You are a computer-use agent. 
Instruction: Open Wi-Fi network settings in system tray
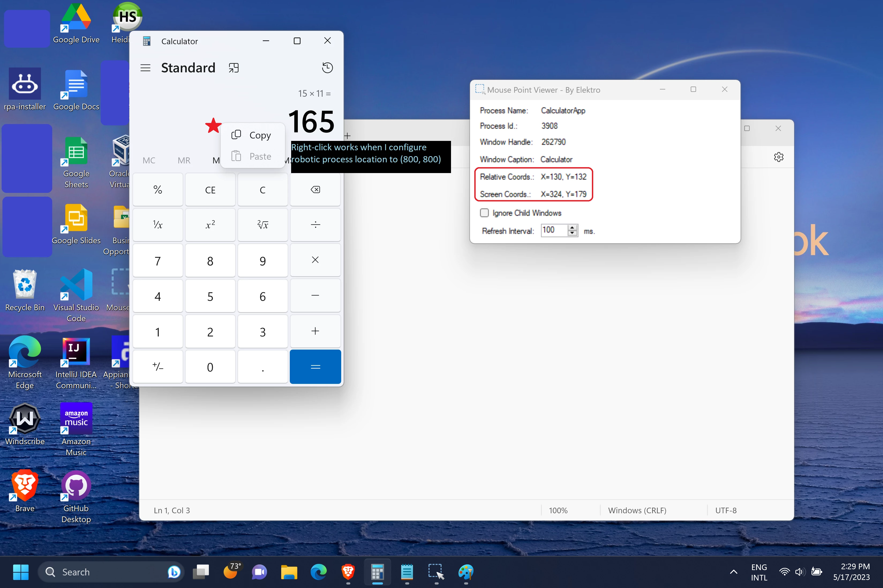784,572
